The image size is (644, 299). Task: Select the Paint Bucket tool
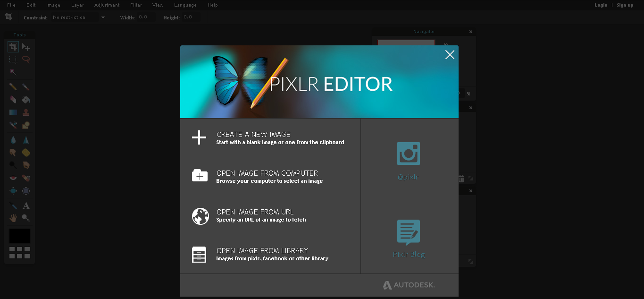click(26, 100)
